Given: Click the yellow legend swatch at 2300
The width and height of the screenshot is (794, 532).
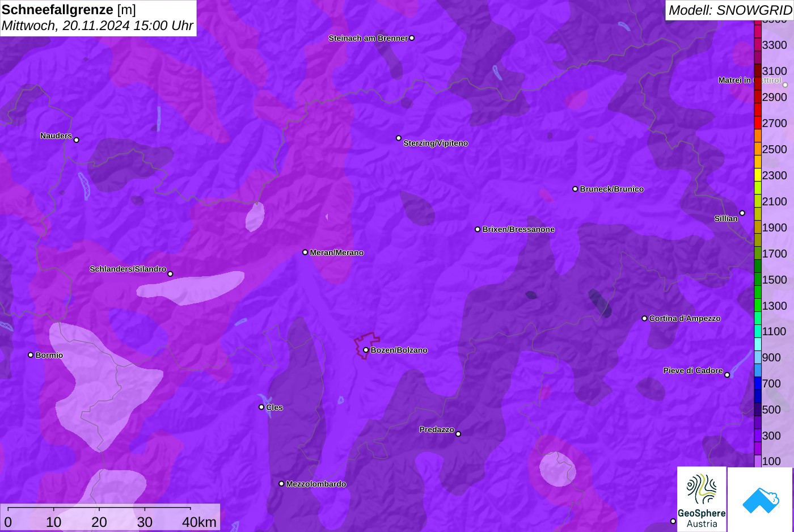Looking at the screenshot, I should (x=758, y=175).
